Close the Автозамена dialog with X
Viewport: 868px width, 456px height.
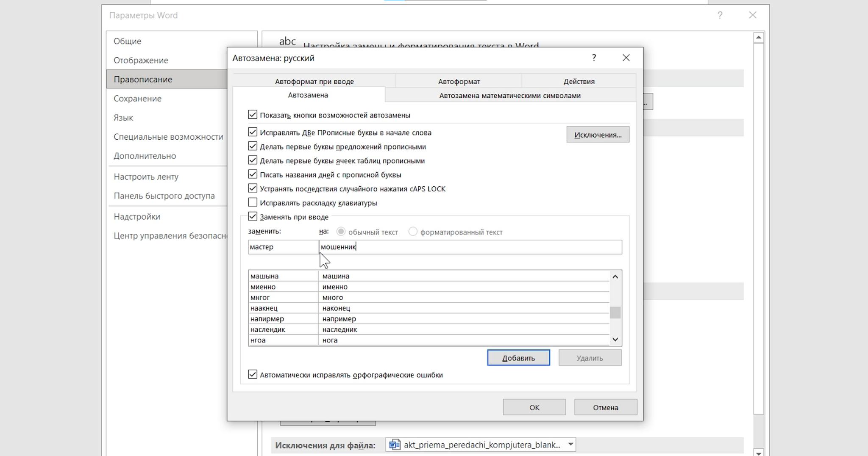(626, 58)
